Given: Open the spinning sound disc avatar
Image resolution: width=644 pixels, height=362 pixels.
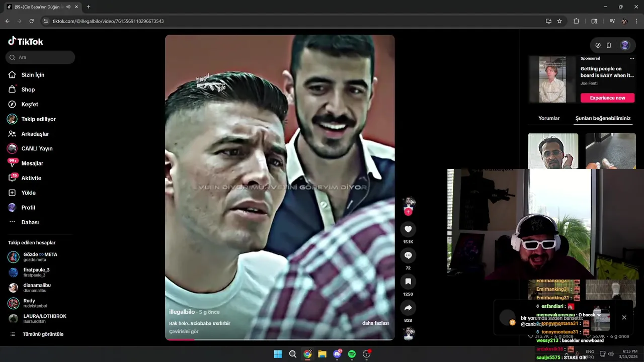Looking at the screenshot, I should [x=409, y=333].
